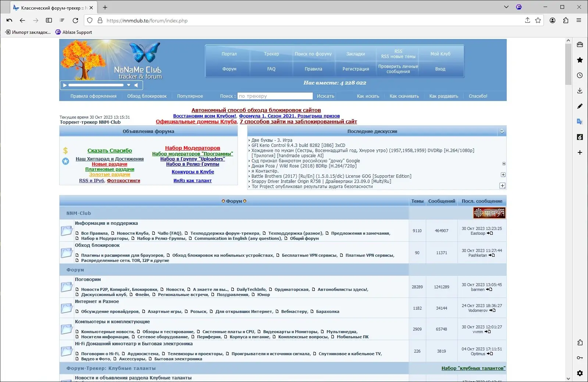This screenshot has width=588, height=382.
Task: Open the Ablaze Support bookmark
Action: [x=74, y=32]
